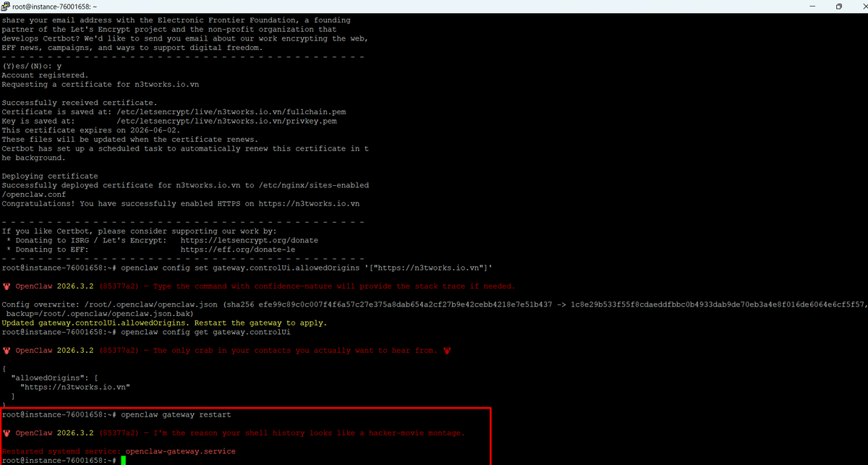
Task: Restore down the terminal window
Action: pos(838,7)
